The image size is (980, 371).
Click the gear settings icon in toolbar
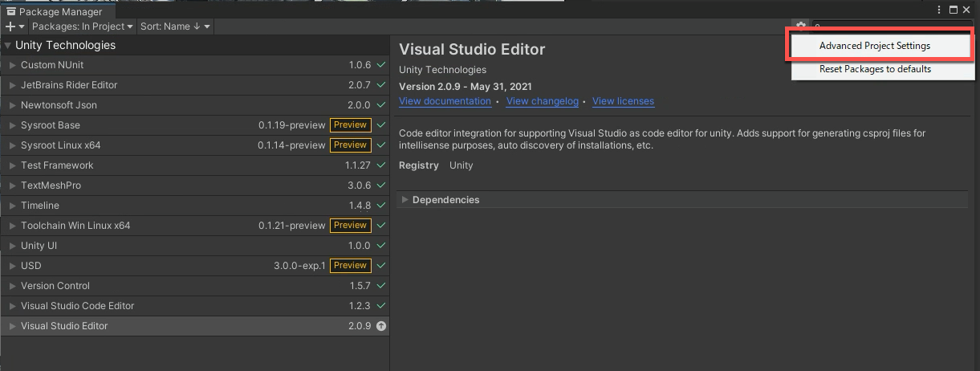(800, 26)
